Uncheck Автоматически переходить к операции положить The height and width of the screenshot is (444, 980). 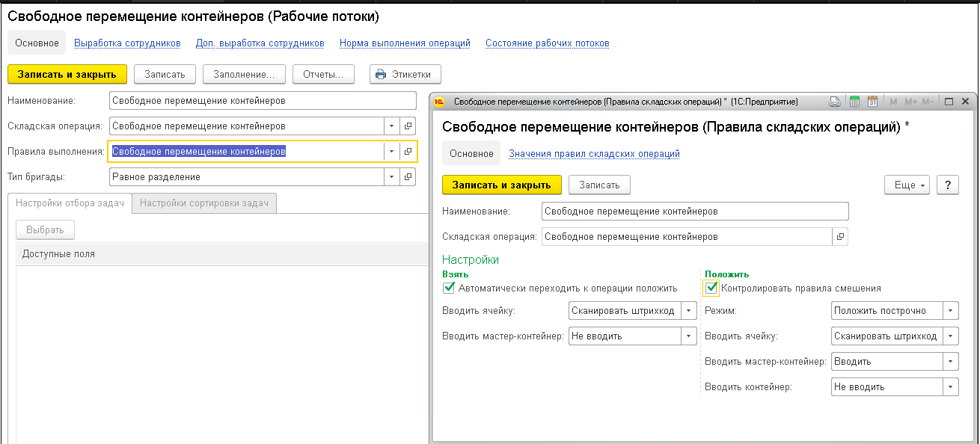click(449, 287)
